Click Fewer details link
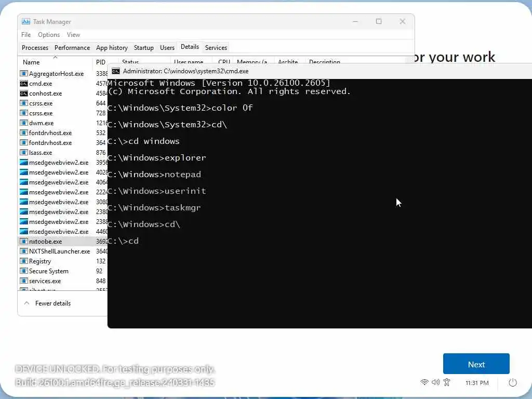The height and width of the screenshot is (399, 532). (x=53, y=303)
